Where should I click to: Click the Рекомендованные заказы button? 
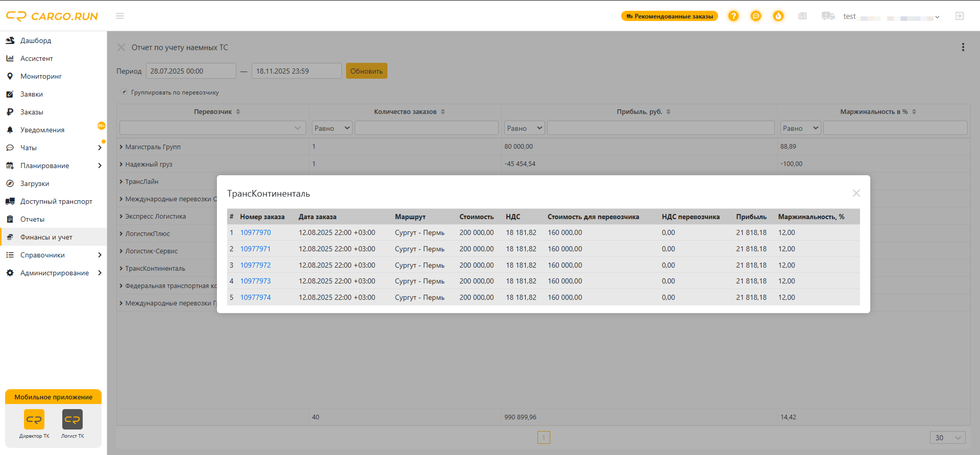pos(670,16)
